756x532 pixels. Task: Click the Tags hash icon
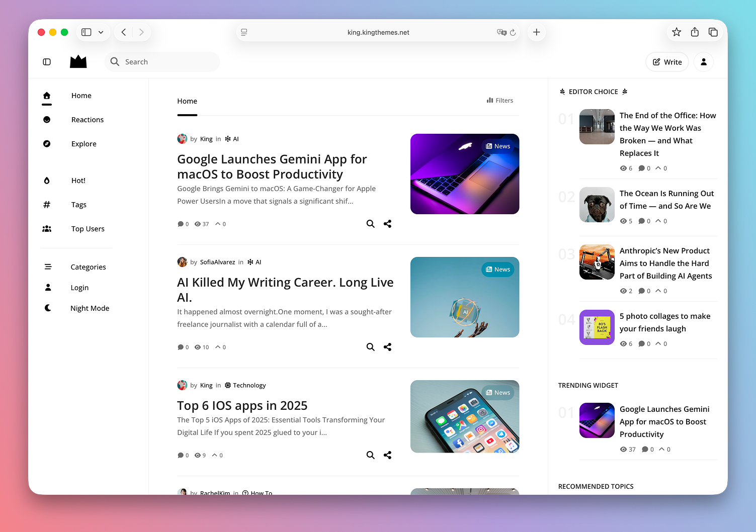47,204
